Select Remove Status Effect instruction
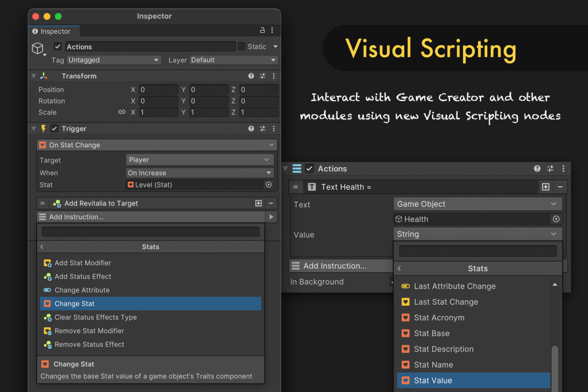The image size is (588, 392). point(150,344)
